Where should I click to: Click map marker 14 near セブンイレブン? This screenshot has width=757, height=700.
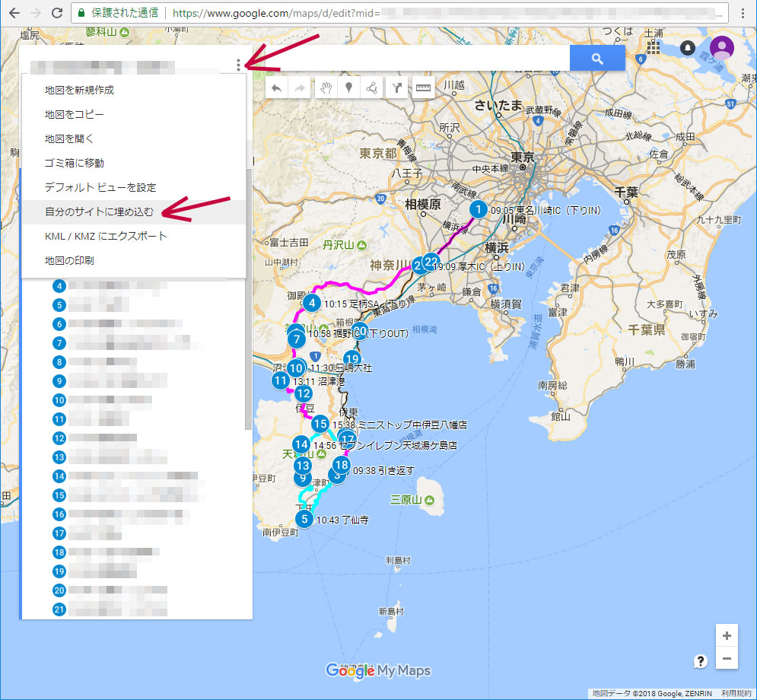[301, 444]
